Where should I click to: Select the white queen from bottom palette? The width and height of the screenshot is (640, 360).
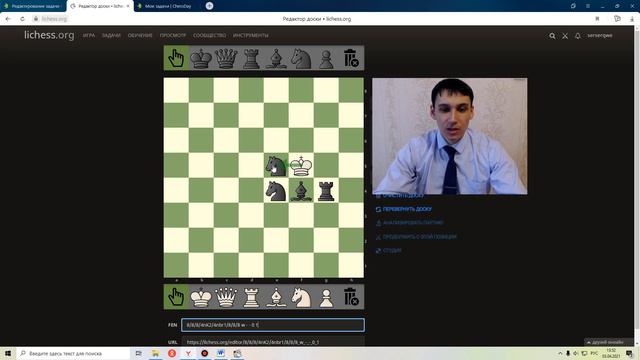[x=226, y=297]
